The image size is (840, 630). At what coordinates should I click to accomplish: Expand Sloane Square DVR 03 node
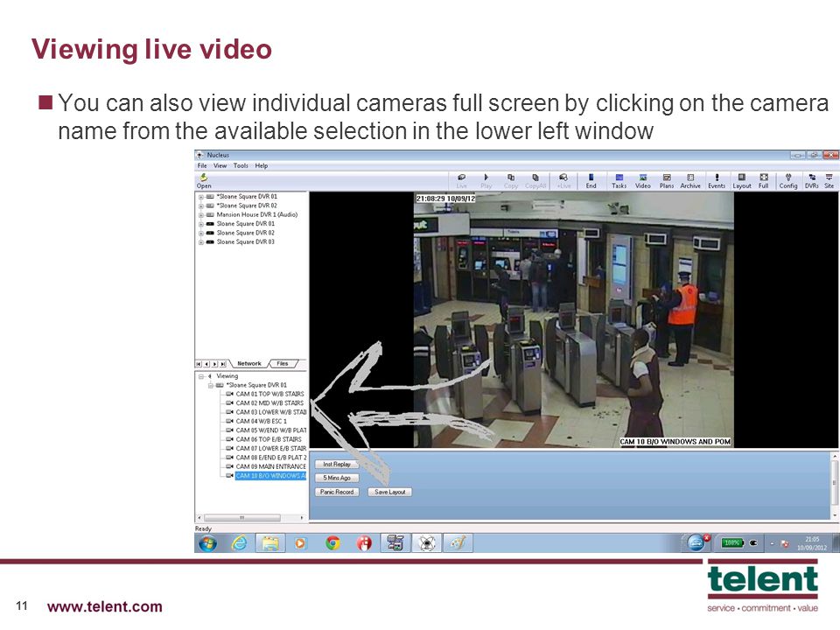[201, 242]
